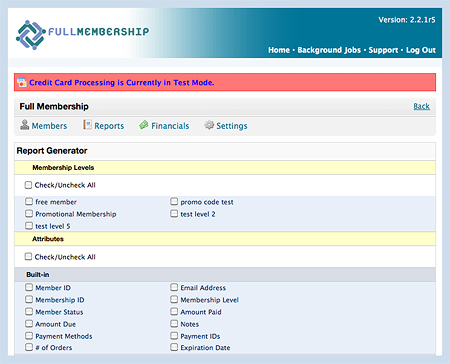450x364 pixels.
Task: Check the Payment IDs attribute
Action: coord(174,335)
